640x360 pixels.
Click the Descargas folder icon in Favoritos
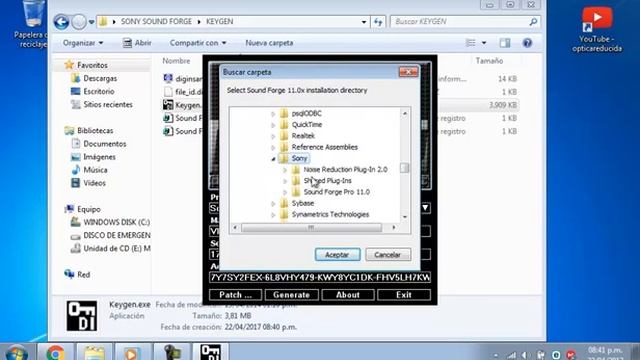click(76, 78)
